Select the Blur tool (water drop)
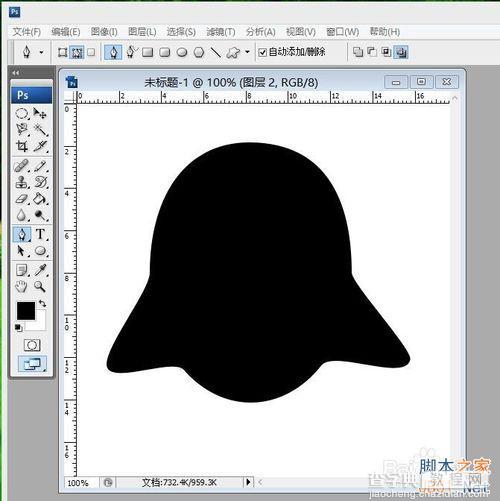Image resolution: width=500 pixels, height=501 pixels. [22, 215]
